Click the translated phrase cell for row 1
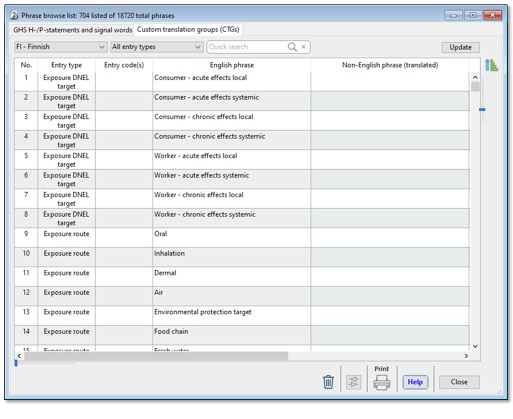This screenshot has height=419, width=513. [x=390, y=82]
